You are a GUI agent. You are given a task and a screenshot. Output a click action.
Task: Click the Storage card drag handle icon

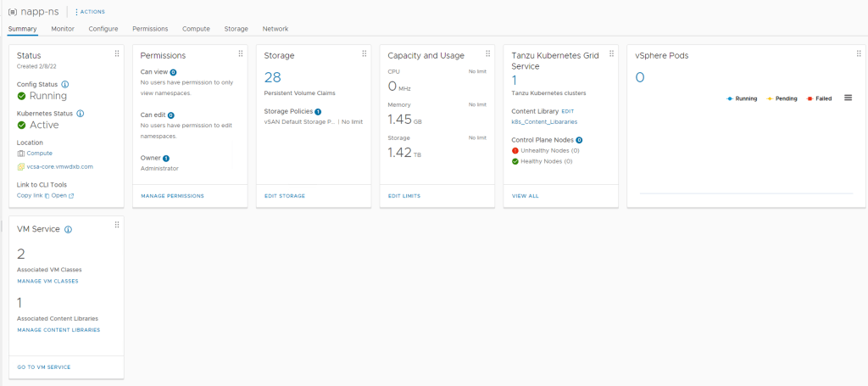tap(364, 53)
